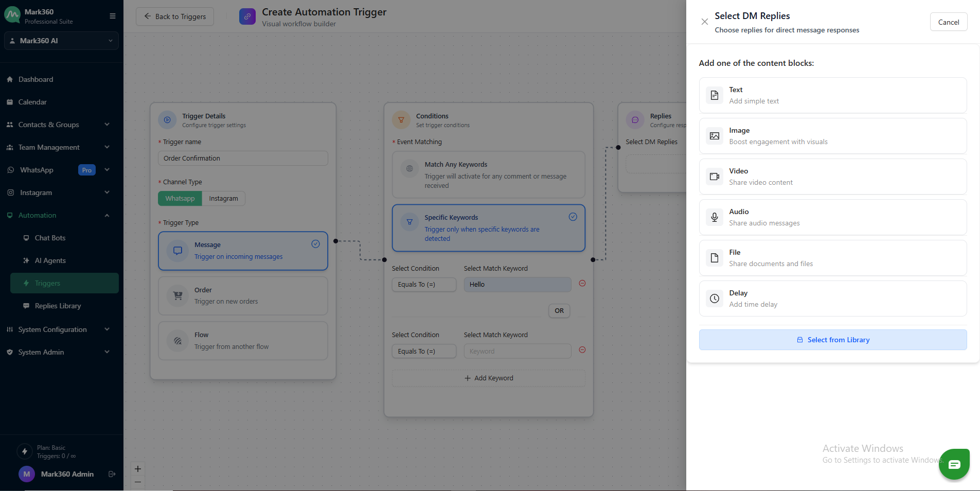Click the logout icon beside Mark360 Admin

tap(112, 474)
